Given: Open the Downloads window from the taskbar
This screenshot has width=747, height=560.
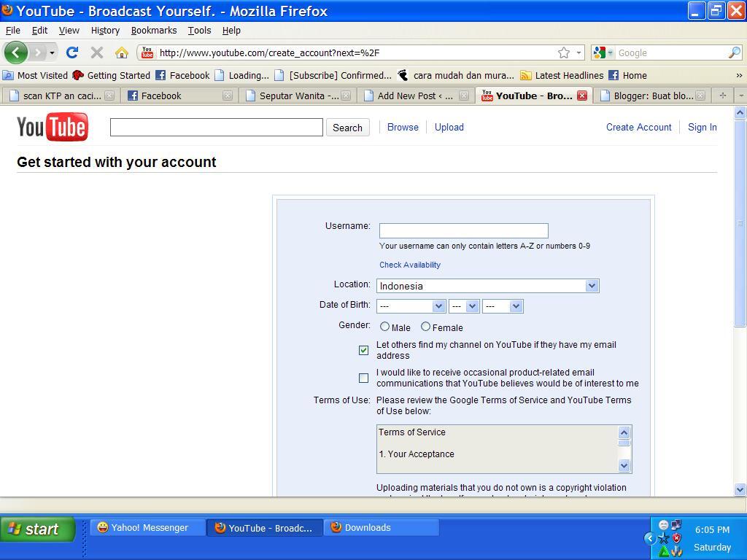Looking at the screenshot, I should [x=381, y=528].
